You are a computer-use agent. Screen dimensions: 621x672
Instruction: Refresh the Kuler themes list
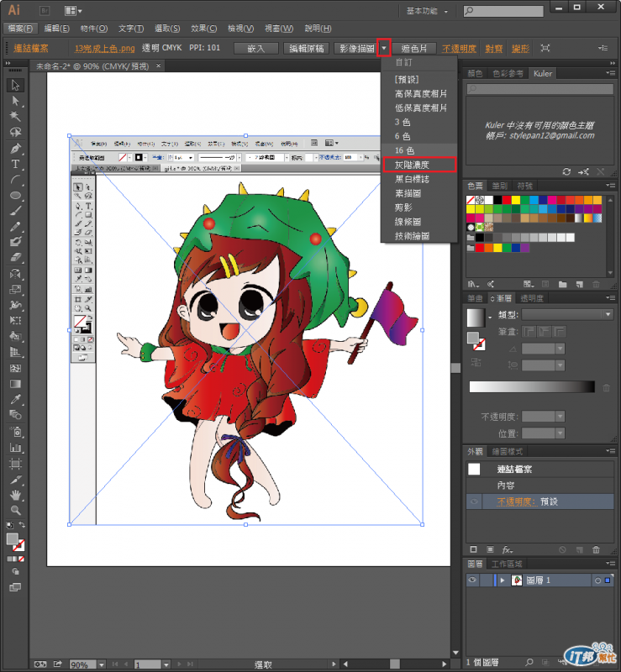click(x=566, y=171)
